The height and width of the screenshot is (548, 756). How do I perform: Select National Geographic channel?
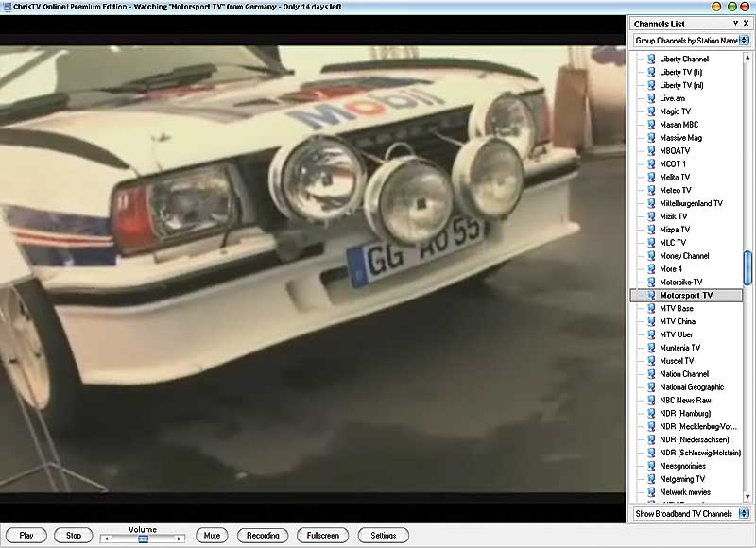(x=692, y=387)
